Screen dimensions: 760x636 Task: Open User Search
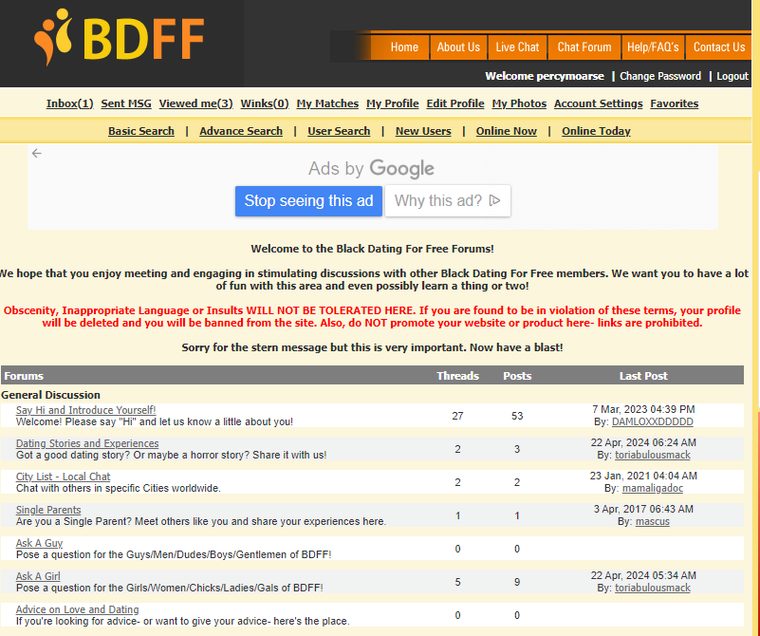[x=339, y=131]
